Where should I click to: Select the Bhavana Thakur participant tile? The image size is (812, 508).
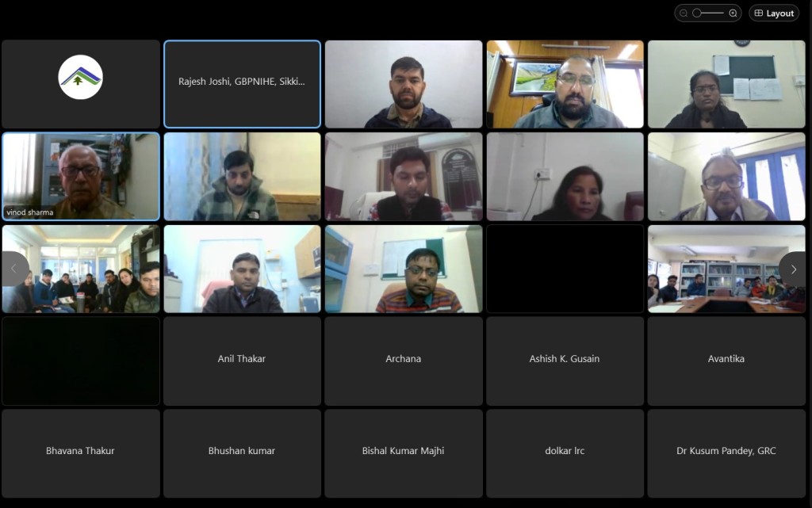[x=81, y=453]
